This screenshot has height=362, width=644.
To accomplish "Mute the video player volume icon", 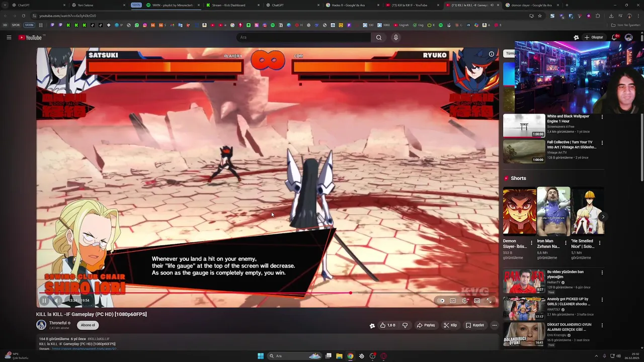I will 57,301.
